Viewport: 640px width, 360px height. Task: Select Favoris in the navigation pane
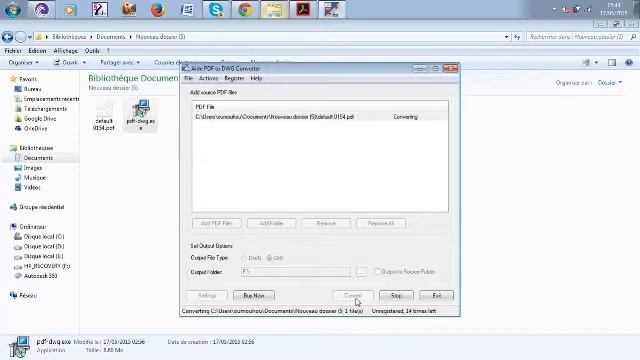coord(28,79)
